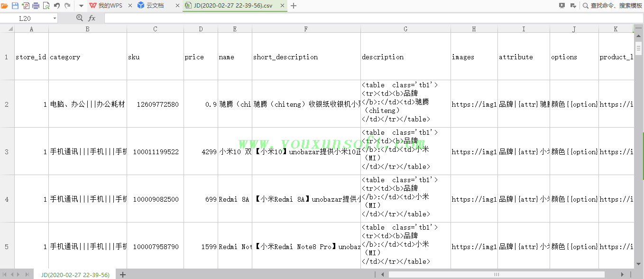The height and width of the screenshot is (279, 644).
Task: Close the JD csv document tab
Action: click(x=283, y=6)
